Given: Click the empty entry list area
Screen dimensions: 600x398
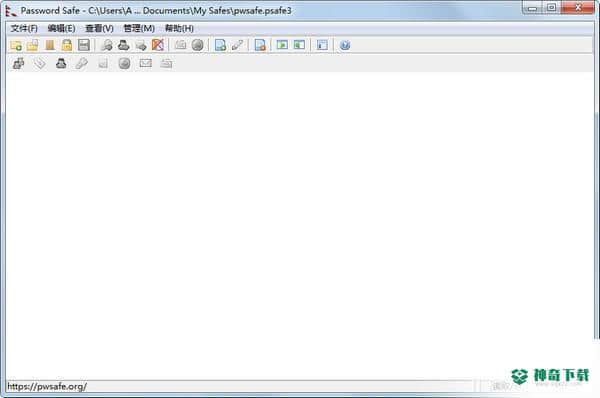Looking at the screenshot, I should tap(299, 226).
